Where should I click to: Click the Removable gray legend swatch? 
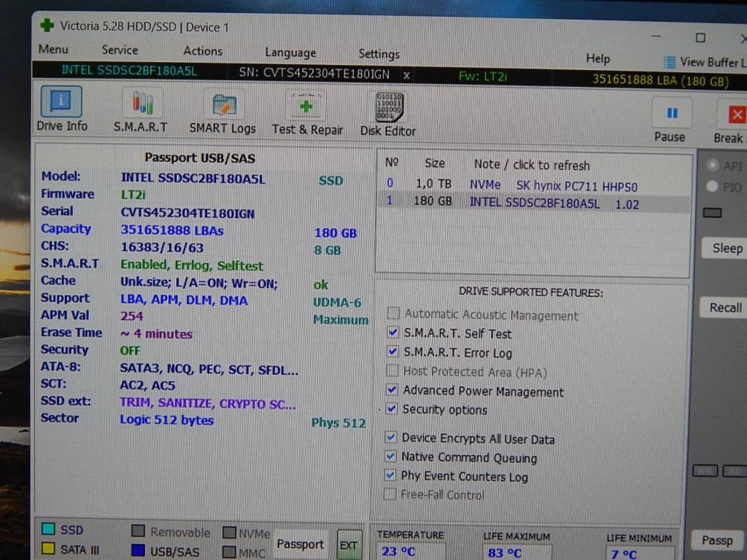(x=138, y=531)
